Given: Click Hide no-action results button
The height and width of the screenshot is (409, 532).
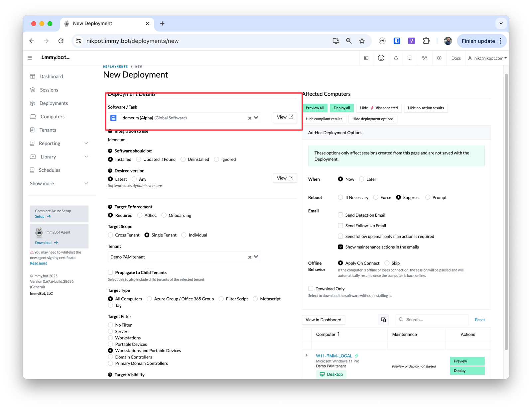Looking at the screenshot, I should tap(426, 108).
